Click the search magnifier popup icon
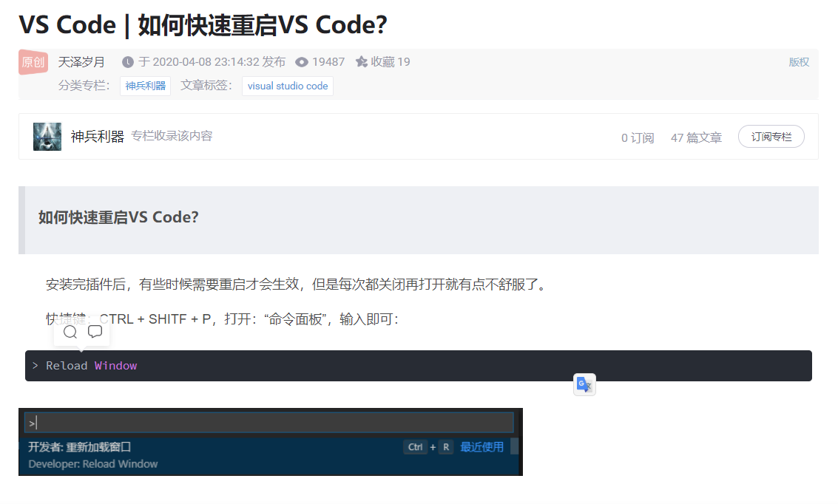838x504 pixels. [x=70, y=332]
